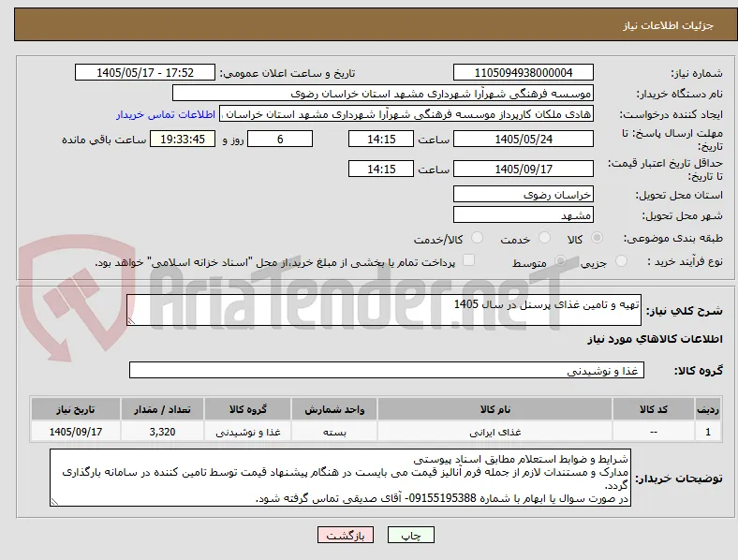Click the غذا و نوشیدنی table cell
738x560 pixels.
click(247, 432)
